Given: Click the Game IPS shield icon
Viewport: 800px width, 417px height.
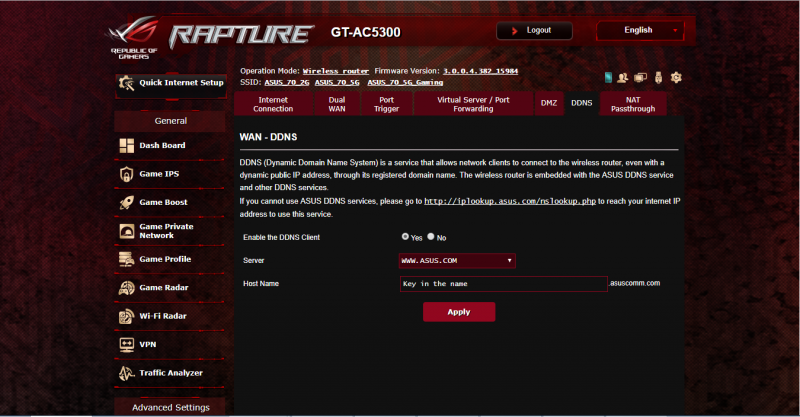Looking at the screenshot, I should (126, 174).
